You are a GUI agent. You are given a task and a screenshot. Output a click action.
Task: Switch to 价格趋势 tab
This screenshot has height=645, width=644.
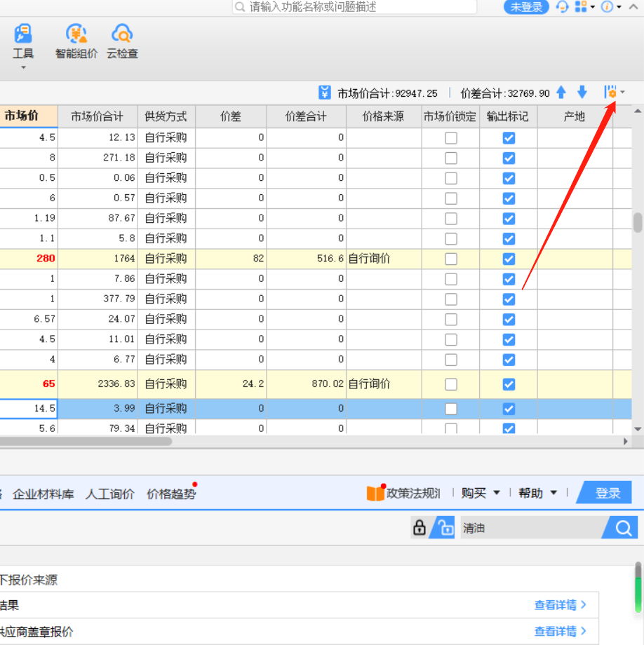coord(171,494)
